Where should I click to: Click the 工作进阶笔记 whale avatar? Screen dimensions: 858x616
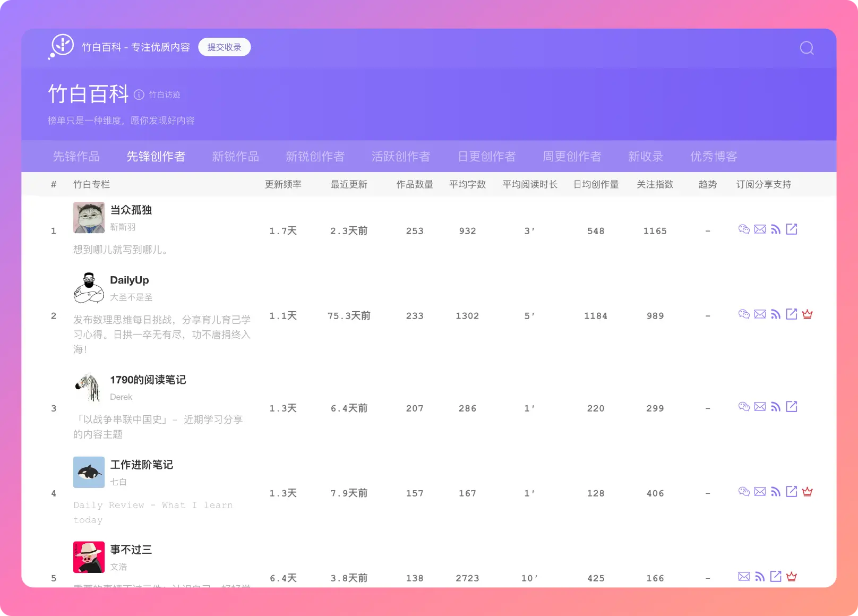[89, 472]
